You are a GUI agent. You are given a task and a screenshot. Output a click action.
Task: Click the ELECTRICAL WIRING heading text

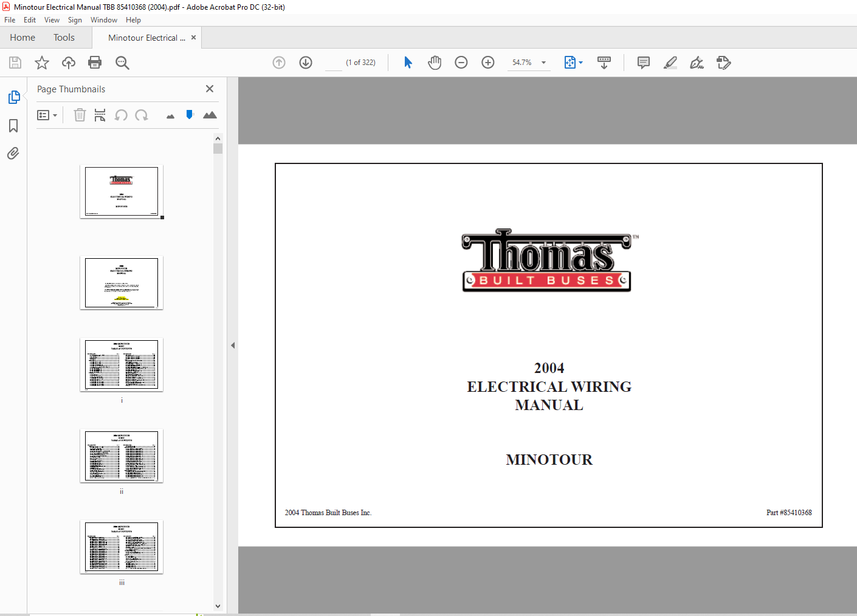pos(549,387)
